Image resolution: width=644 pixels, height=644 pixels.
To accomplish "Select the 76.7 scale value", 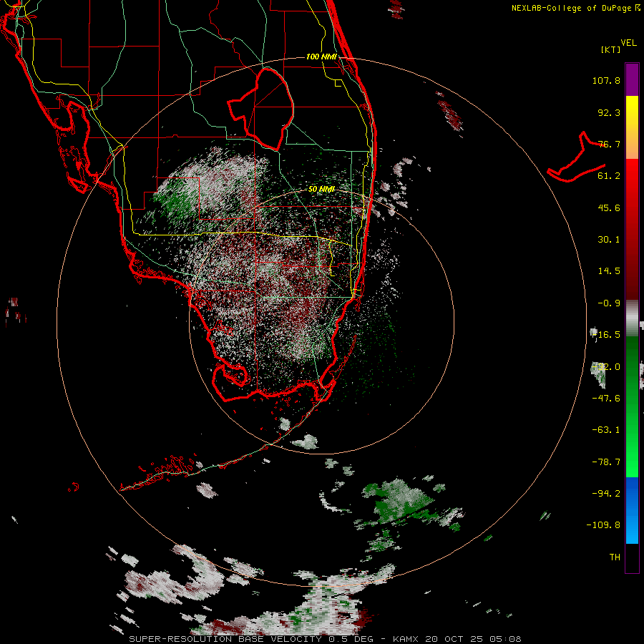I will coord(609,144).
